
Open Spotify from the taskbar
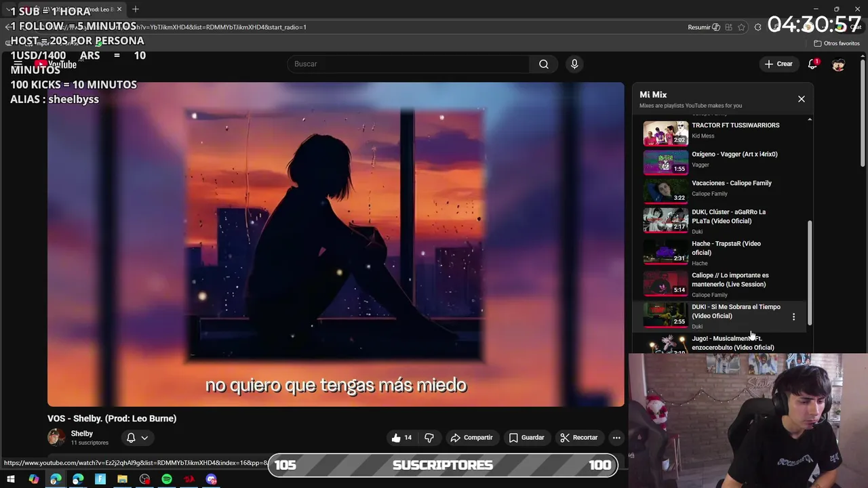(167, 479)
